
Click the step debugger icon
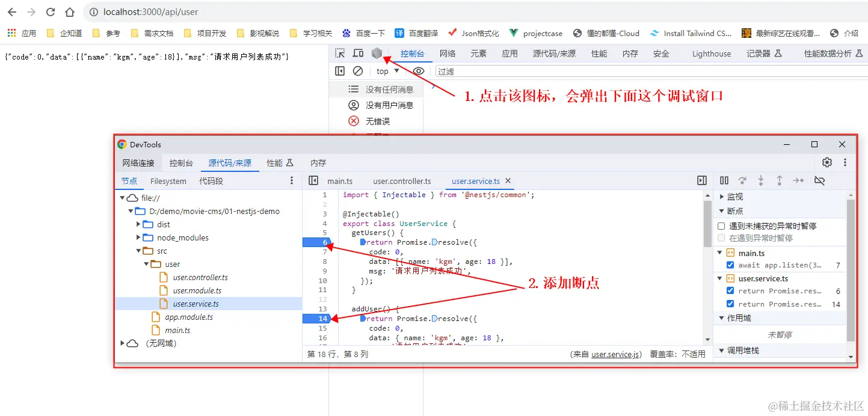click(798, 180)
